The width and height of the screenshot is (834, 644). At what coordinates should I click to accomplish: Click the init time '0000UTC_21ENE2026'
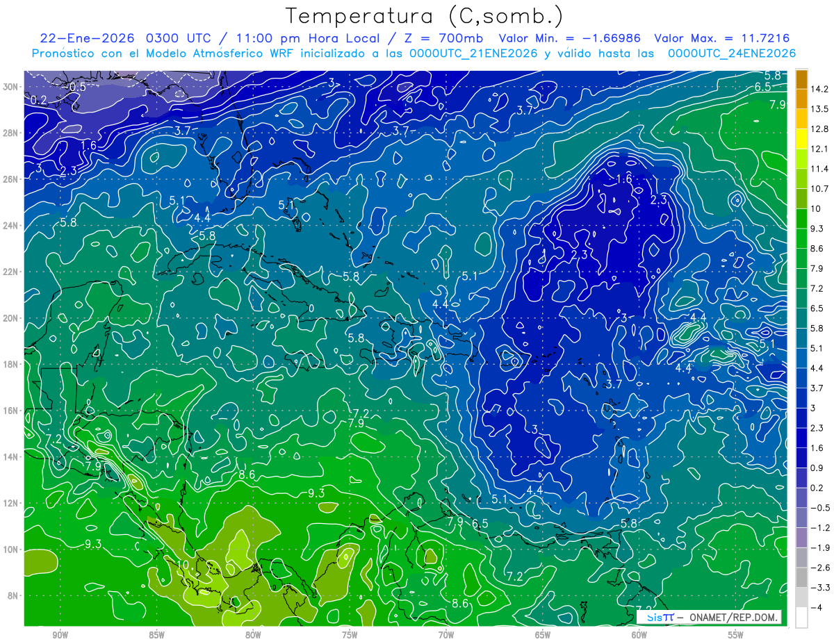tap(474, 53)
